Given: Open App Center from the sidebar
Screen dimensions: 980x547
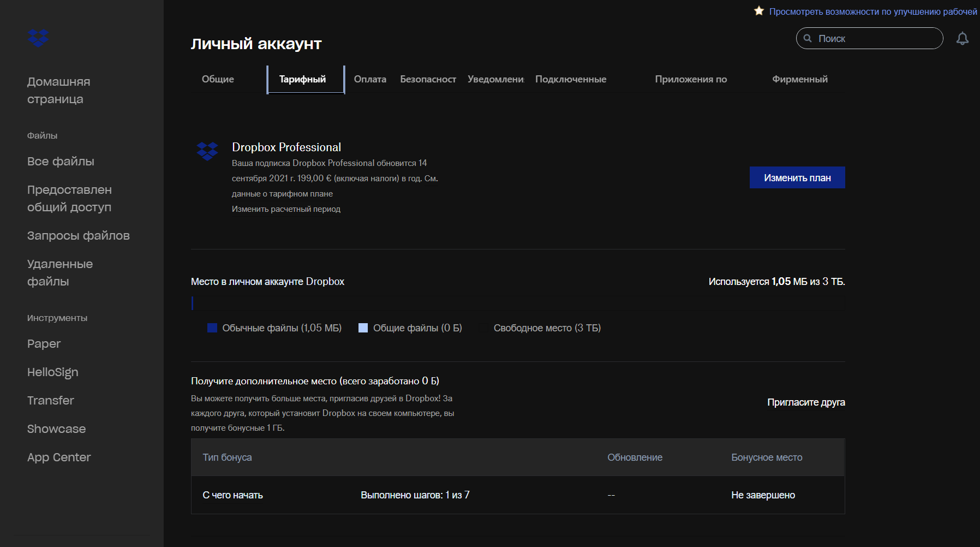Looking at the screenshot, I should click(59, 457).
